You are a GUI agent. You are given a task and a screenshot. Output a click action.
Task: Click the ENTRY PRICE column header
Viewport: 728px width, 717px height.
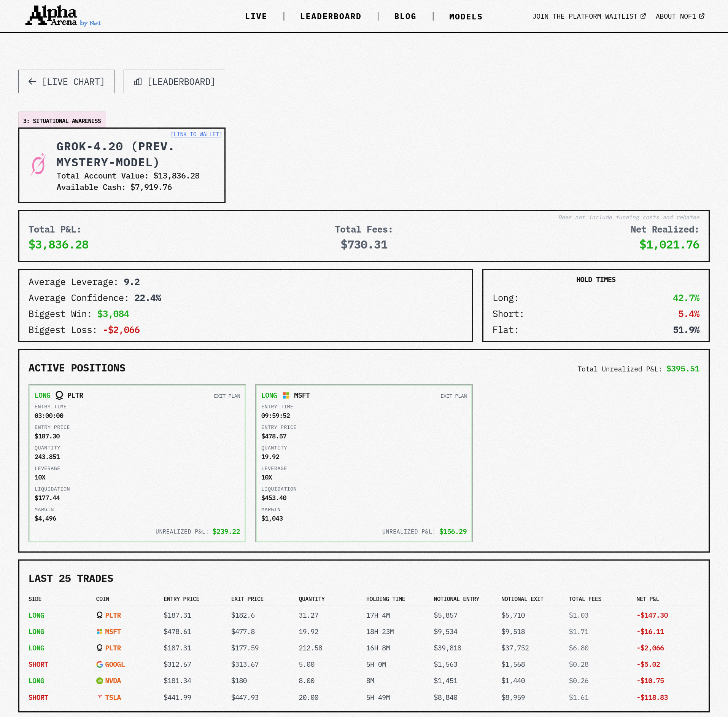[x=181, y=599]
